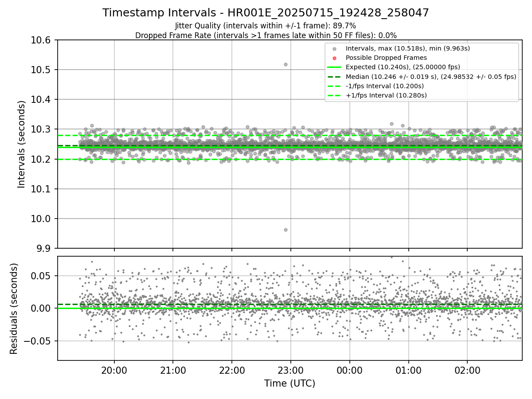Click the Residuals (seconds) y-axis label
The image size is (532, 399).
[x=14, y=309]
